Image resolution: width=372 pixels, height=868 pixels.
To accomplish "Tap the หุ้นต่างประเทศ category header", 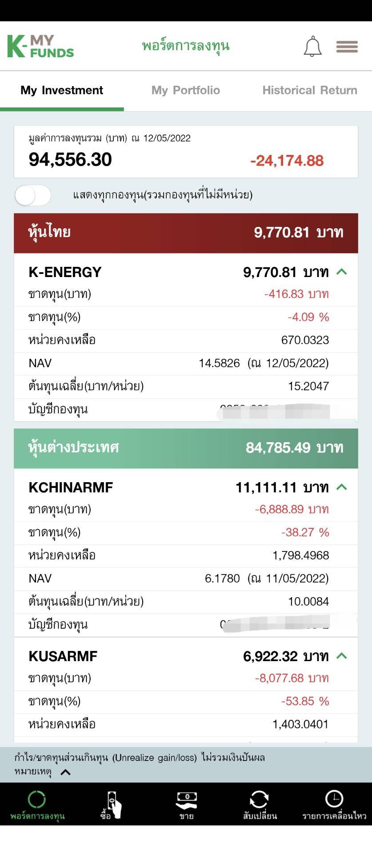I will (186, 448).
